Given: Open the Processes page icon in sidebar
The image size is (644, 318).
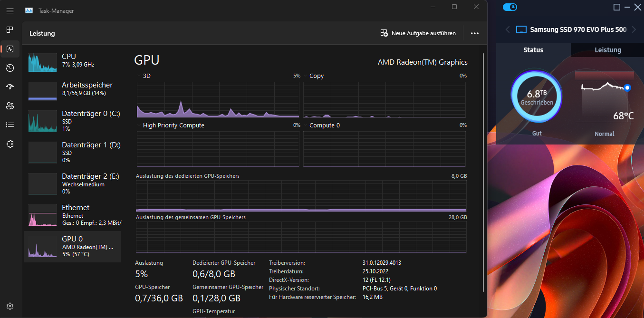Looking at the screenshot, I should click(10, 30).
